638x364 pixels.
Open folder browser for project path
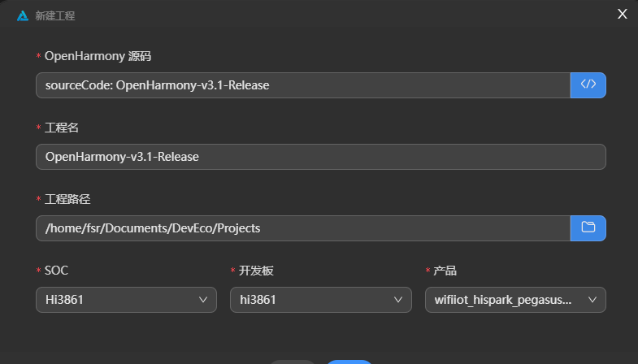pos(588,228)
